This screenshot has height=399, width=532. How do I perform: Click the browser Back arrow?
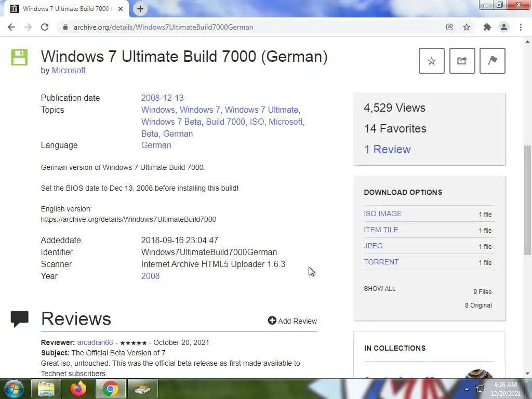(x=11, y=27)
